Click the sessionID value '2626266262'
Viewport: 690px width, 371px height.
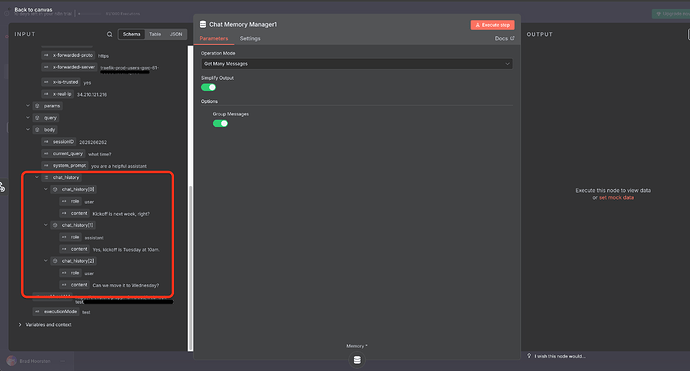coord(93,143)
